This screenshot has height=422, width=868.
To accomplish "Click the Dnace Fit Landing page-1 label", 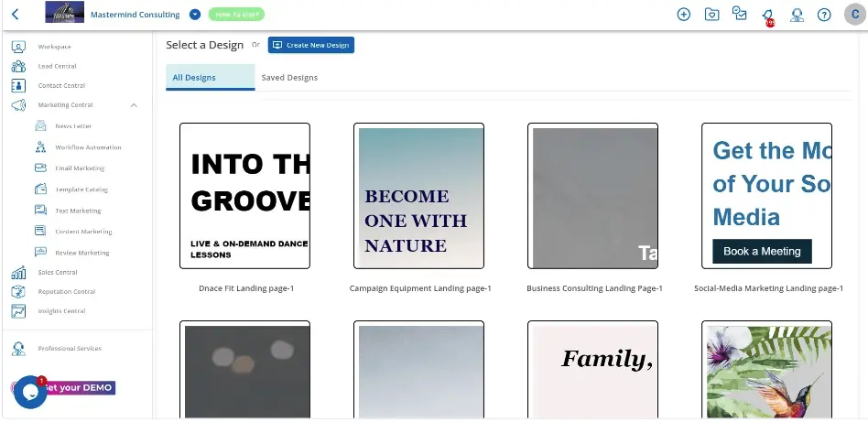I will pyautogui.click(x=246, y=288).
